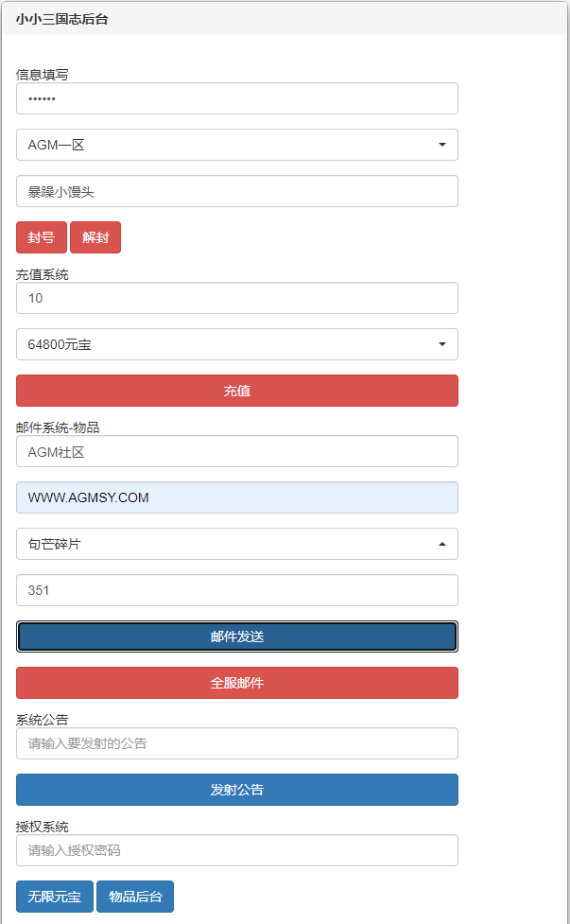Click the WWW.AGMSY.COM mail content field
The width and height of the screenshot is (570, 924).
click(236, 497)
